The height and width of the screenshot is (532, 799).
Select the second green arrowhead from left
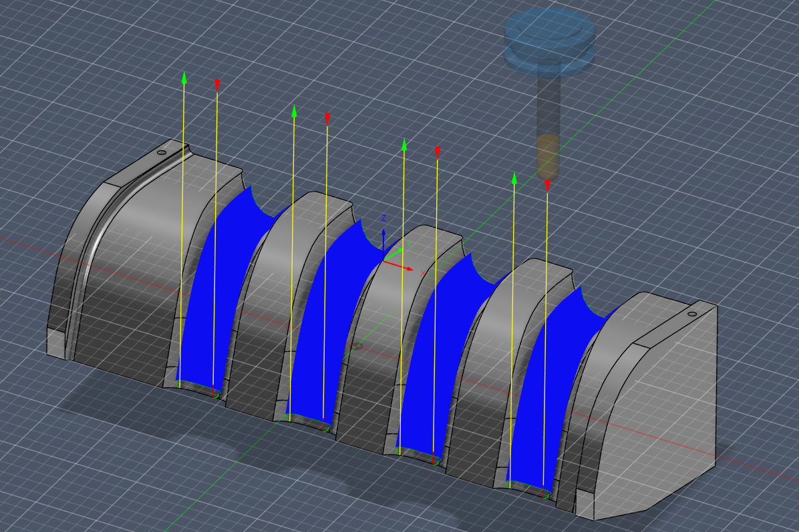[x=294, y=110]
